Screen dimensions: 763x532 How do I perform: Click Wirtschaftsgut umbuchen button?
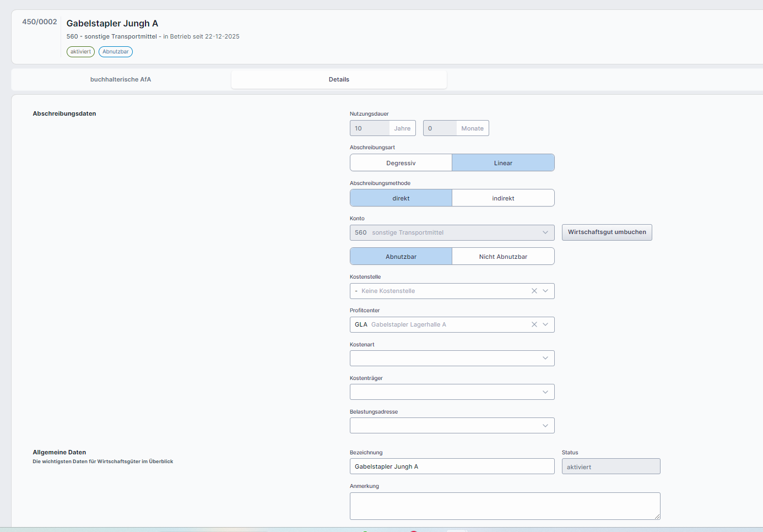pos(607,232)
